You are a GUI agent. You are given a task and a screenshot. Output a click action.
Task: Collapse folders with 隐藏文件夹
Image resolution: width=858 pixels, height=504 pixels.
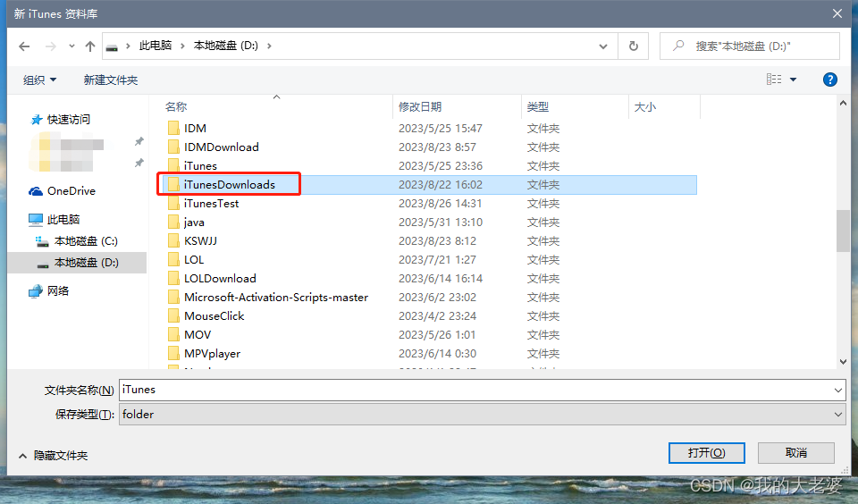[x=53, y=455]
